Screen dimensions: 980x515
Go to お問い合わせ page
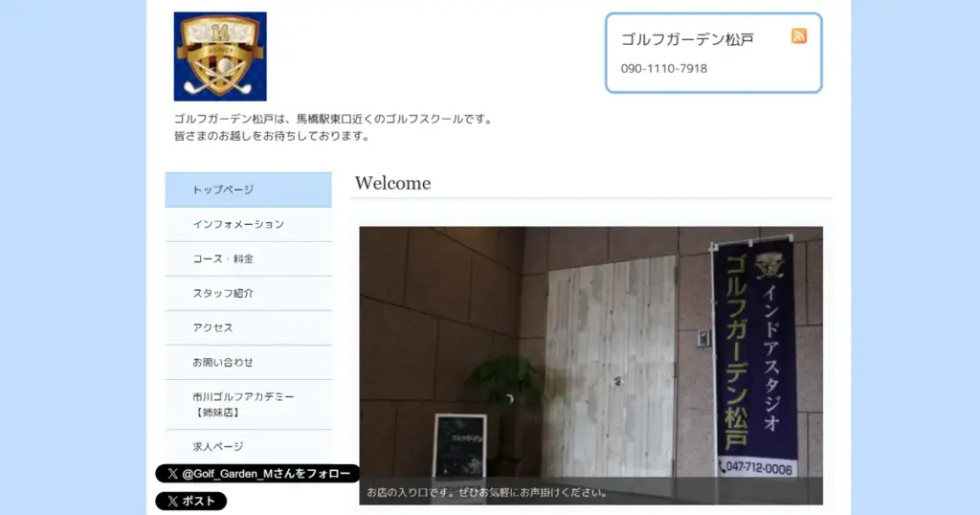248,362
